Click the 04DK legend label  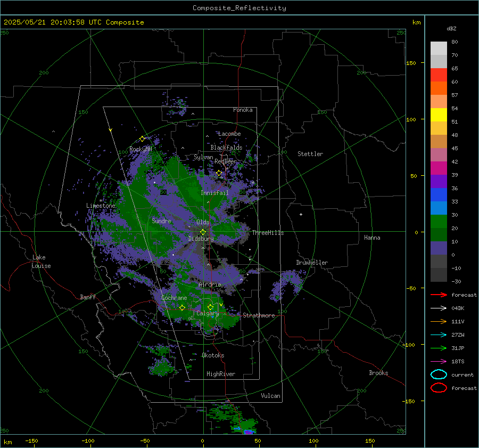click(458, 308)
